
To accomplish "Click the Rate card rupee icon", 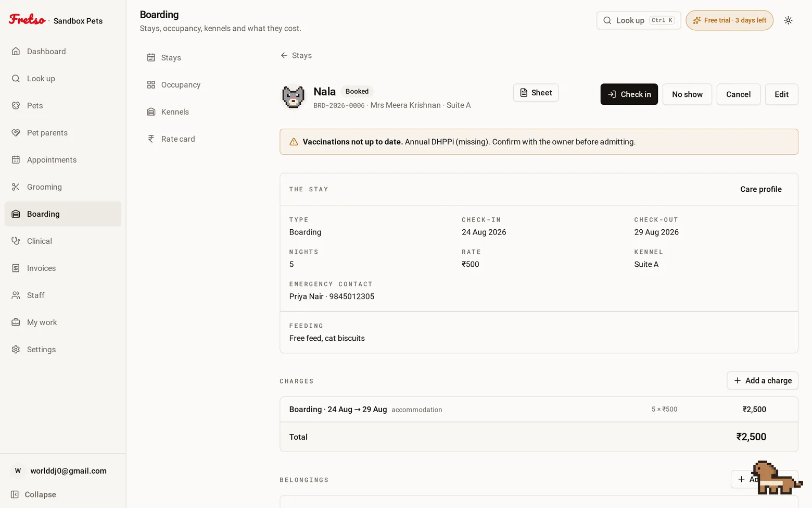I will pos(151,139).
